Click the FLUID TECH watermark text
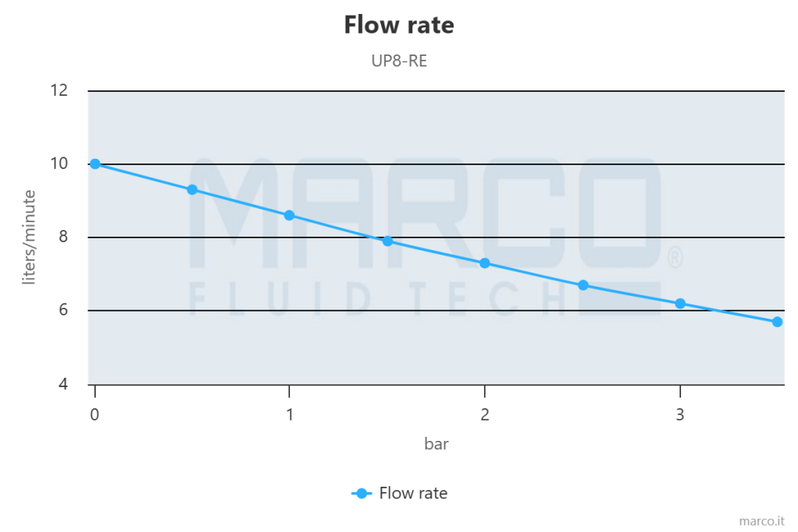798x532 pixels. click(382, 298)
